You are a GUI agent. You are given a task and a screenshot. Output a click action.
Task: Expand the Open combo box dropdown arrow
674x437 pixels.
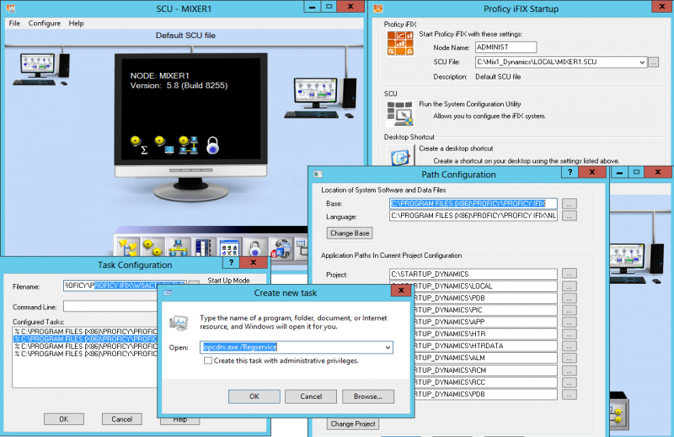[388, 347]
